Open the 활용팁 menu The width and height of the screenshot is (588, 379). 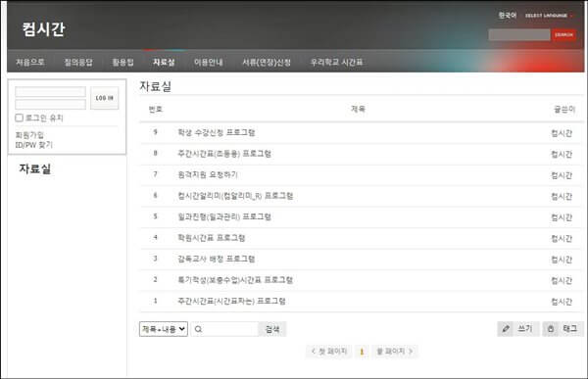(122, 62)
